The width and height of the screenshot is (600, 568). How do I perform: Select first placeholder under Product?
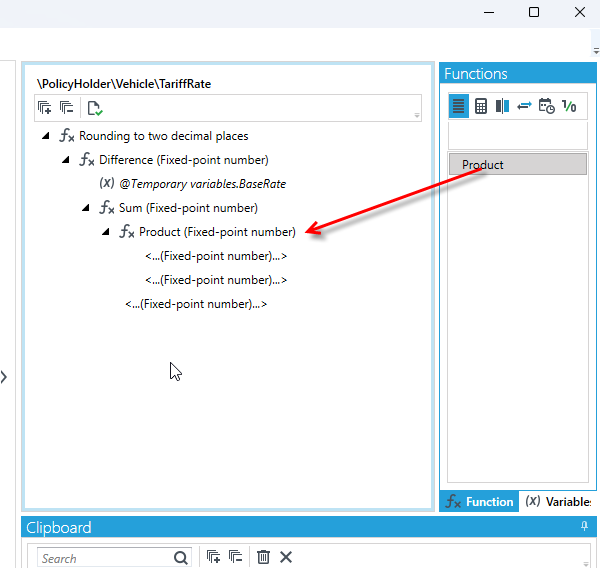[216, 256]
